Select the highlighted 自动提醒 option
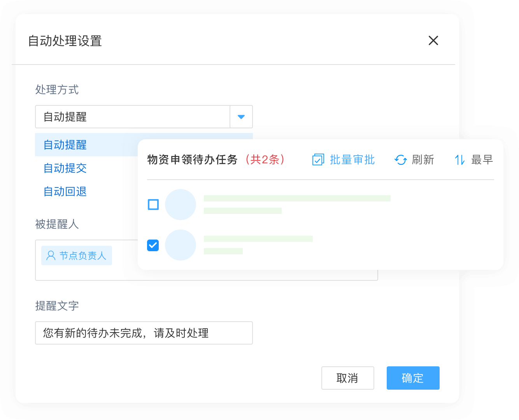Viewport: 519px width, 420px height. pos(65,145)
